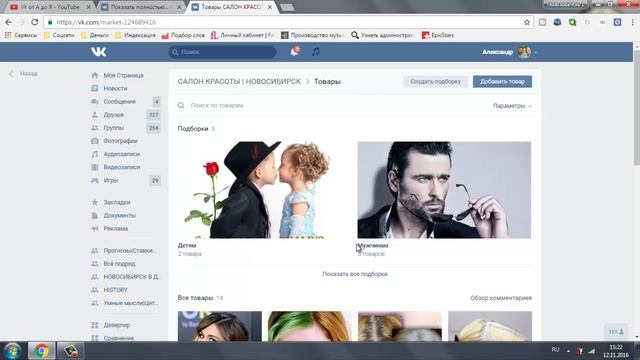This screenshot has width=640, height=360.
Task: Open the Прогнозы/Ставки group link
Action: click(x=129, y=251)
